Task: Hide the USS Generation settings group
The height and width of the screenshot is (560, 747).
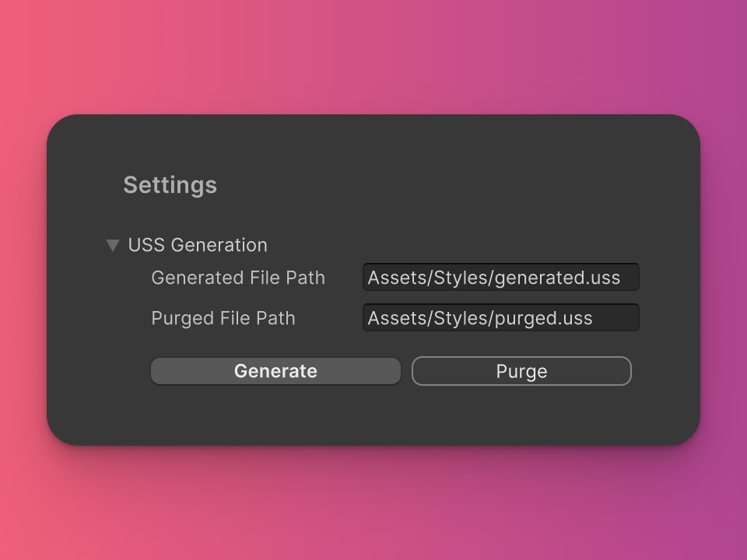Action: [112, 245]
